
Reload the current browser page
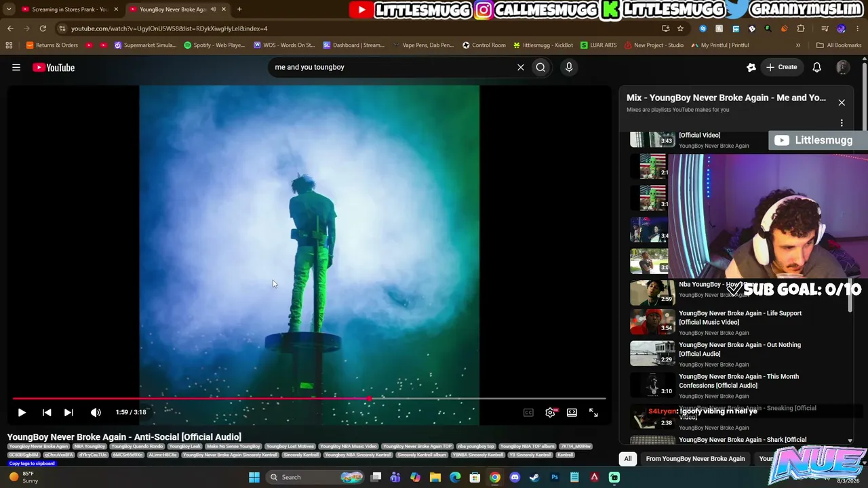click(x=43, y=28)
